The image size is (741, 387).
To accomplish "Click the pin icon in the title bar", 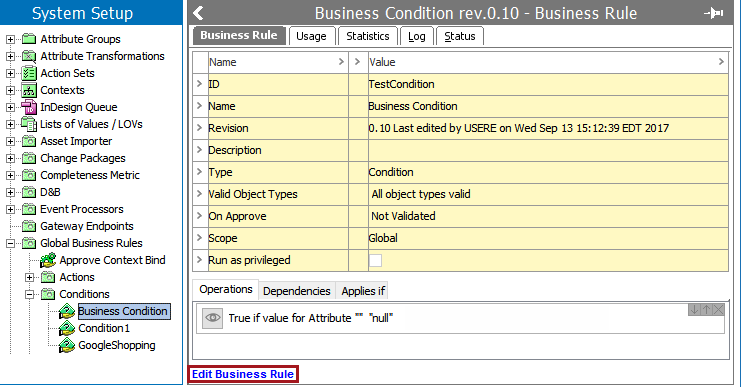I will click(x=714, y=13).
